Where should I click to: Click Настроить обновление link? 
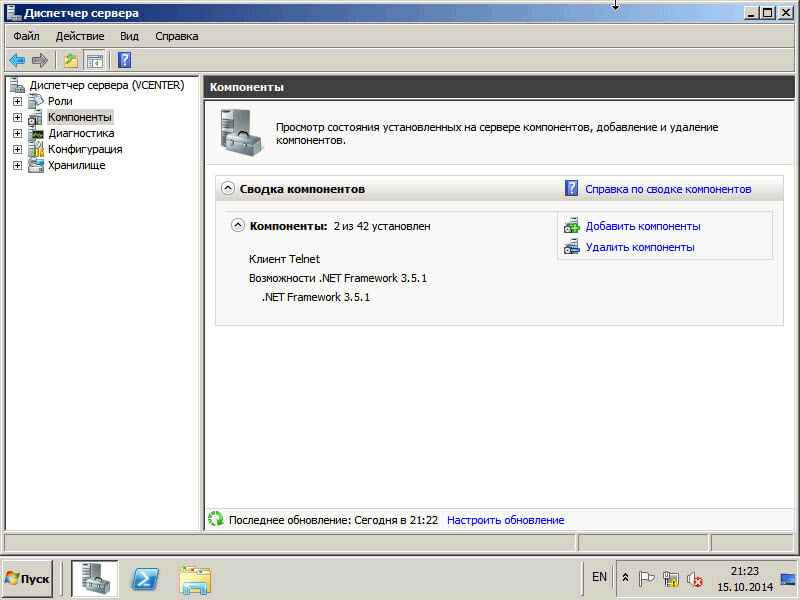(x=506, y=520)
